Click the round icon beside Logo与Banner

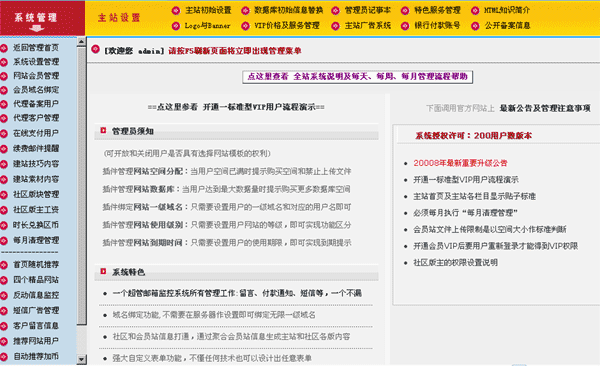[x=176, y=26]
